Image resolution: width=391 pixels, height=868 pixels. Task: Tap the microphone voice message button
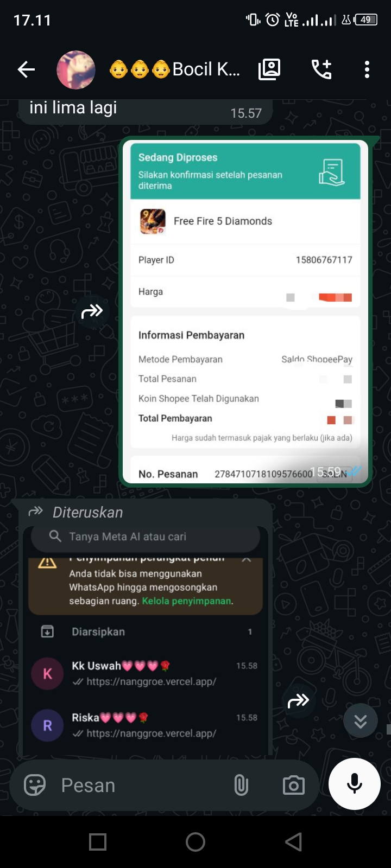[355, 784]
